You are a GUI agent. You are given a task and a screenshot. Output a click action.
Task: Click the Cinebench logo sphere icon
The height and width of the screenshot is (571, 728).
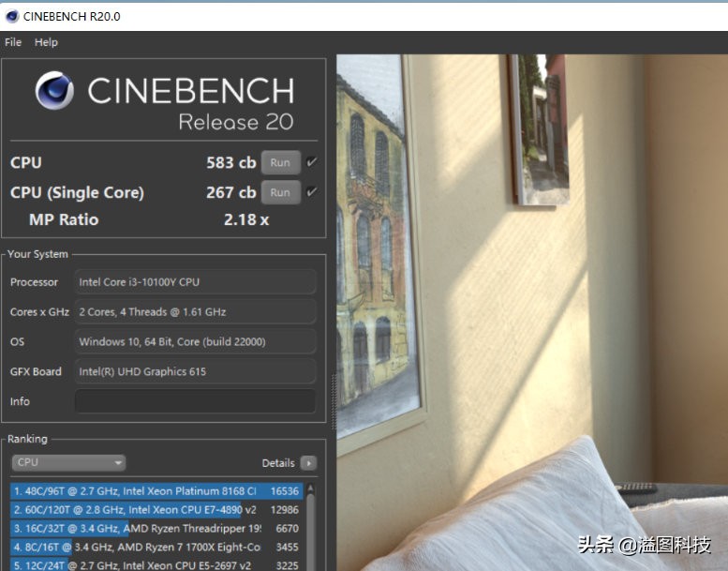pyautogui.click(x=54, y=91)
